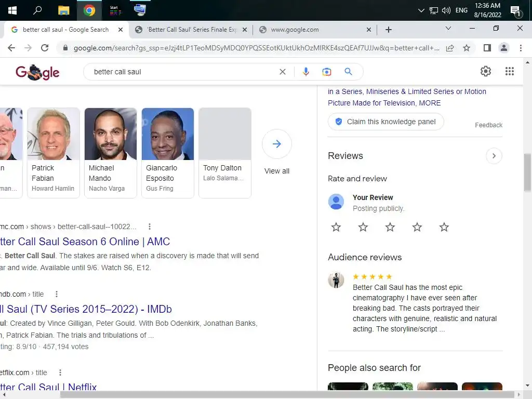The height and width of the screenshot is (399, 532).
Task: Click the volume speaker tray icon
Action: pyautogui.click(x=446, y=10)
